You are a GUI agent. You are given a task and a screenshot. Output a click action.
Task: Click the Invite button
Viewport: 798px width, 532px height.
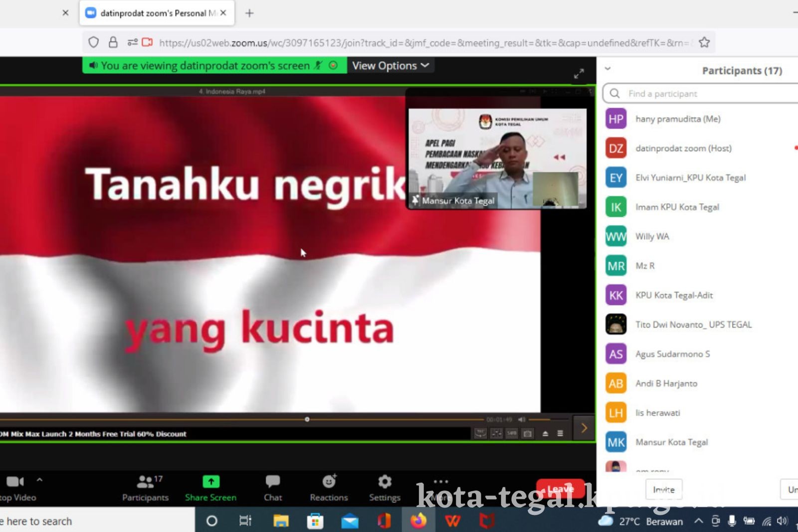pyautogui.click(x=663, y=490)
